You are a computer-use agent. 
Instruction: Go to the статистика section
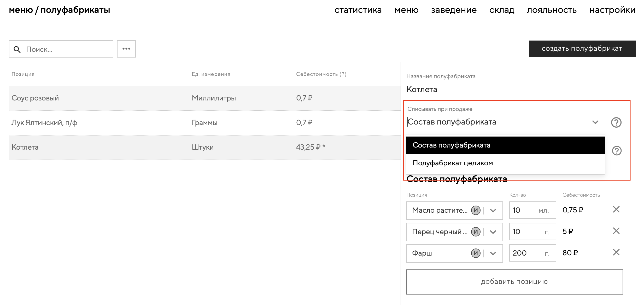pyautogui.click(x=358, y=10)
